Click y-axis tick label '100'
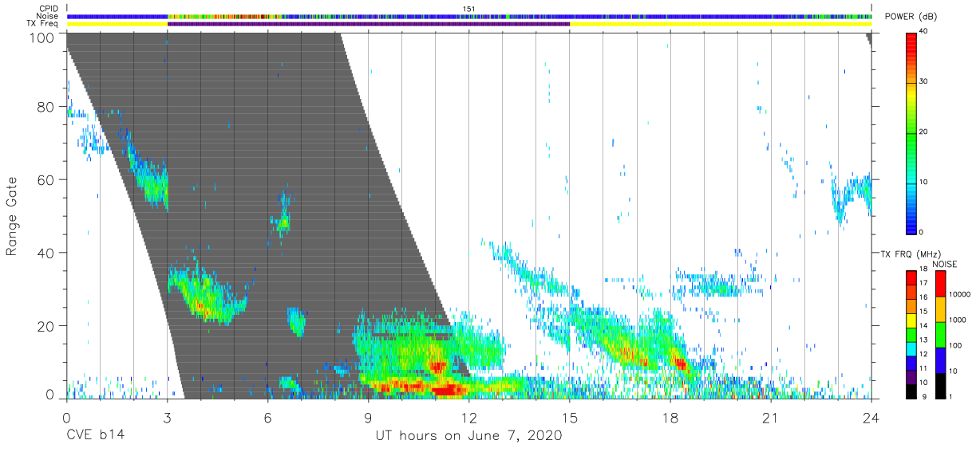980x452 pixels. tap(41, 37)
